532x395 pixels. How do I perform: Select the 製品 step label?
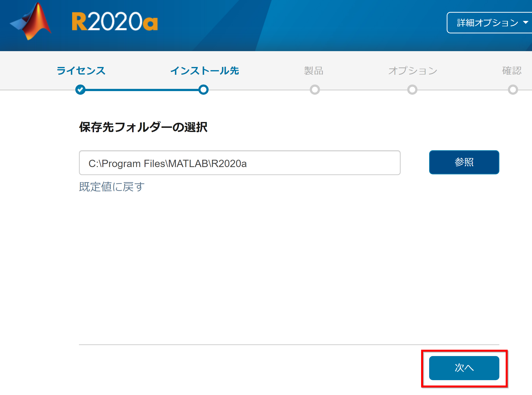click(x=314, y=71)
